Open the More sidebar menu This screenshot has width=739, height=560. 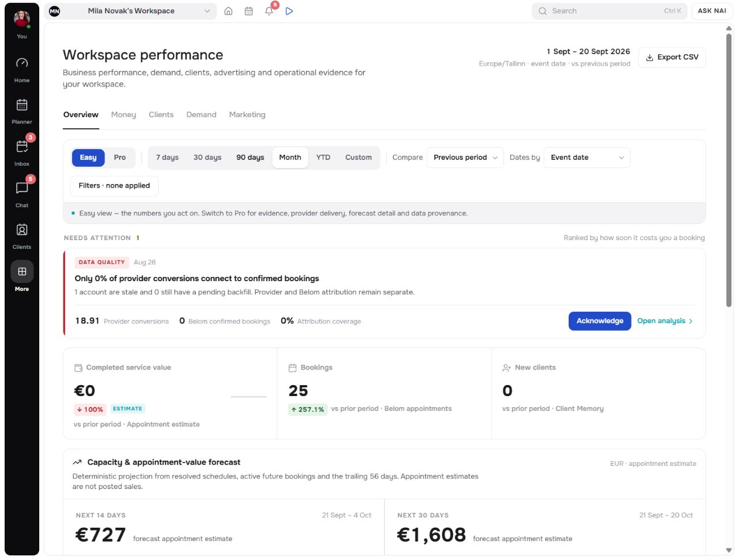click(22, 277)
